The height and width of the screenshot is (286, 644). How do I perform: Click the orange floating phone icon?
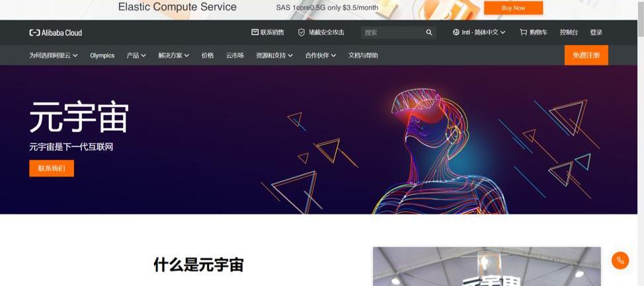620,260
